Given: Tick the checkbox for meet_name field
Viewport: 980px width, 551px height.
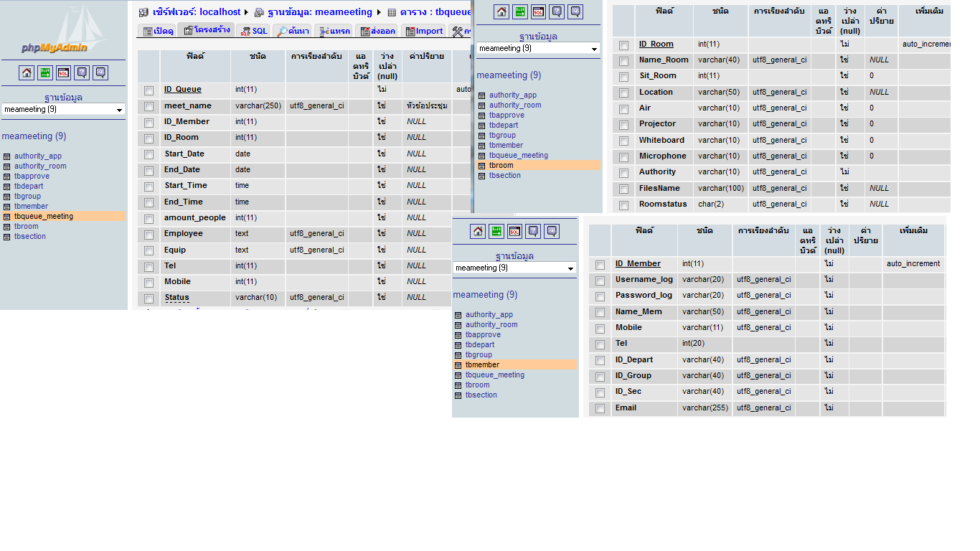Looking at the screenshot, I should [x=149, y=106].
